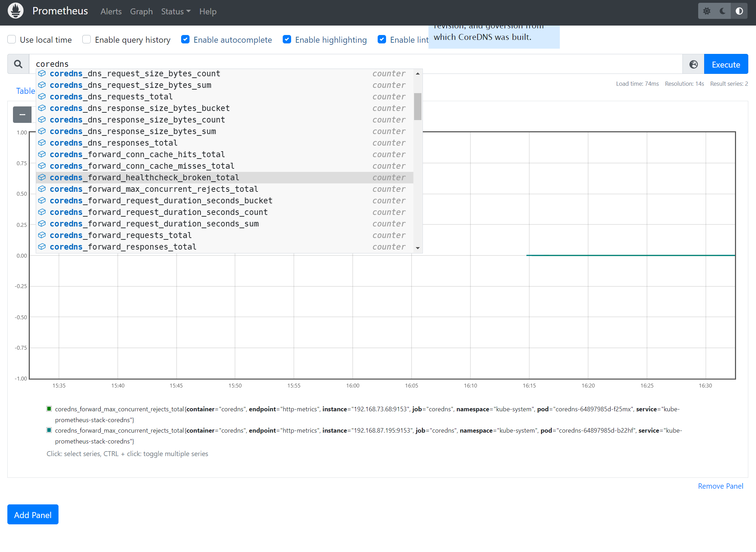Click the Remove Panel link
The height and width of the screenshot is (552, 756).
[x=721, y=486]
